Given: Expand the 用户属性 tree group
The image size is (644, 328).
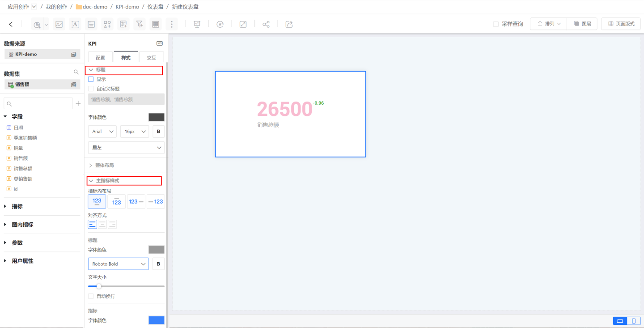Looking at the screenshot, I should (5, 261).
